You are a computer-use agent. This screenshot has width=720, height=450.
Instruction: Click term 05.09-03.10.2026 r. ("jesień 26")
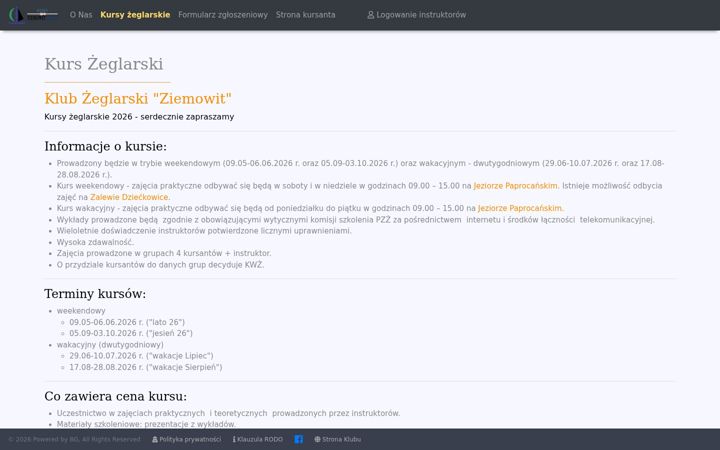(131, 333)
